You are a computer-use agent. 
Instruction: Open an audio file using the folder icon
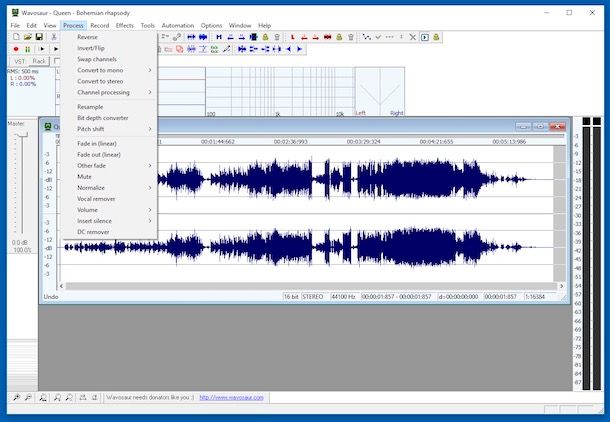tap(27, 36)
